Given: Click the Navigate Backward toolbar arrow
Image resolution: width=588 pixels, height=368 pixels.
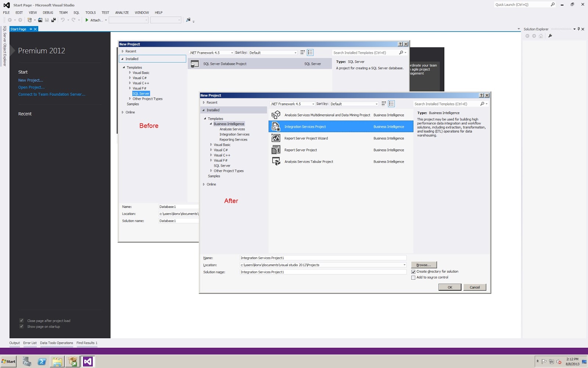Looking at the screenshot, I should tap(10, 20).
